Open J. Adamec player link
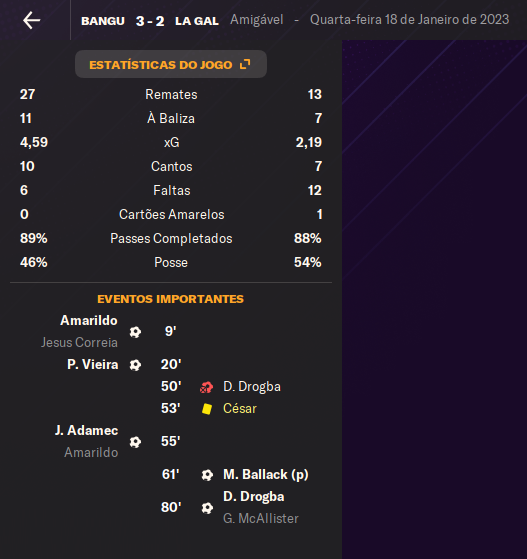Screen dimensions: 527x559 (x=87, y=430)
